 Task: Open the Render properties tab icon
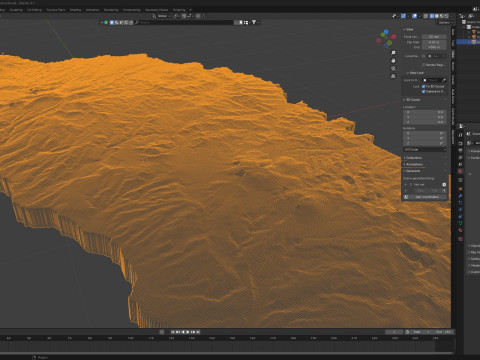click(460, 143)
